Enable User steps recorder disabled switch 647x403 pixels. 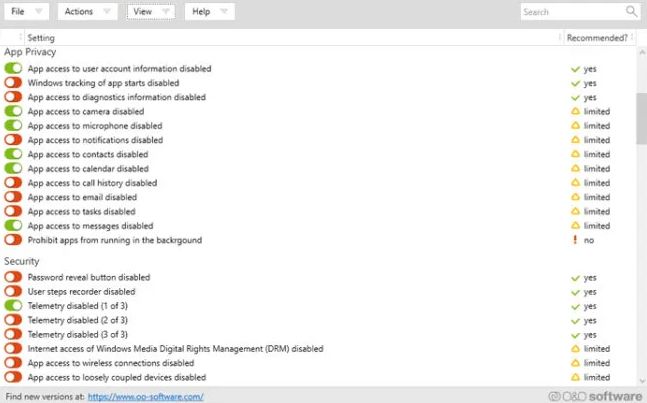tap(13, 291)
